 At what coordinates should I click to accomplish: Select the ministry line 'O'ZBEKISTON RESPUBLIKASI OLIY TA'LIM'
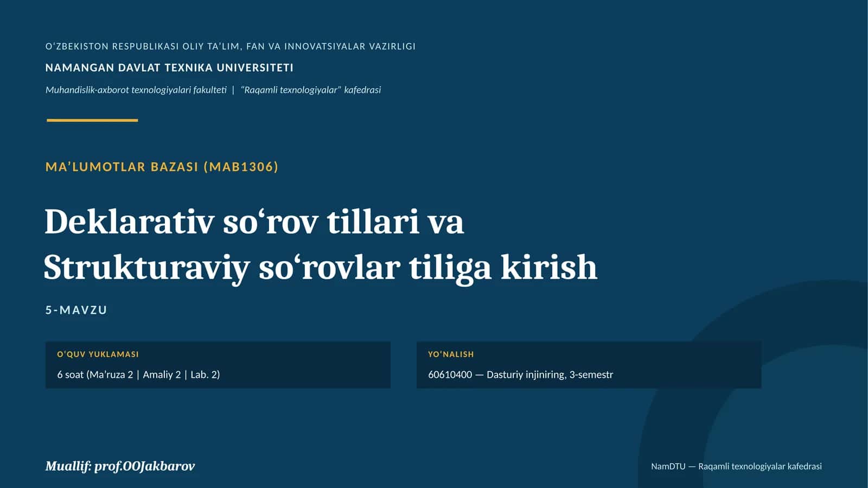coord(143,47)
